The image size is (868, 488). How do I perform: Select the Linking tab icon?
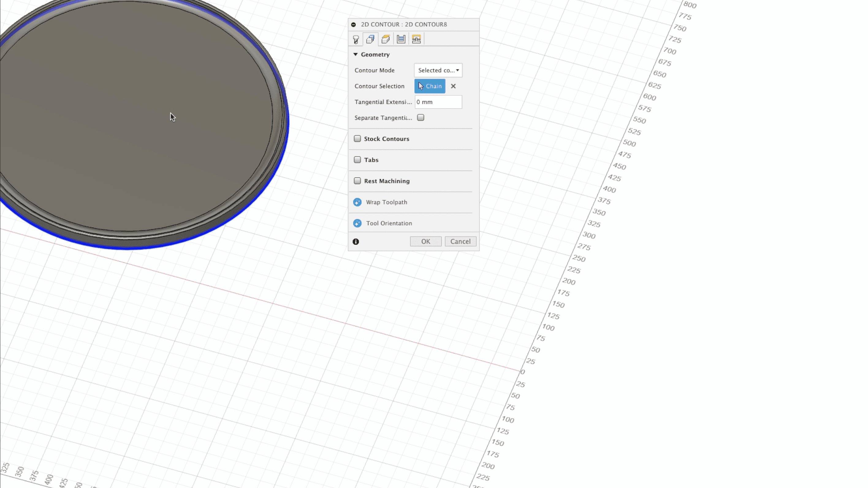[x=417, y=39]
